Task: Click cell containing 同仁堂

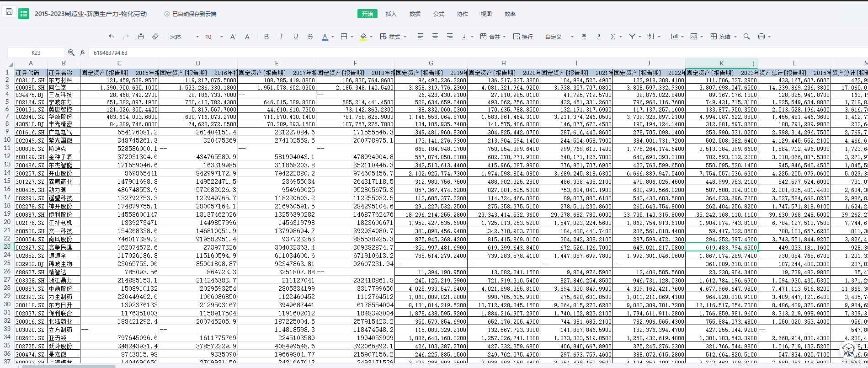Action: tap(64, 88)
